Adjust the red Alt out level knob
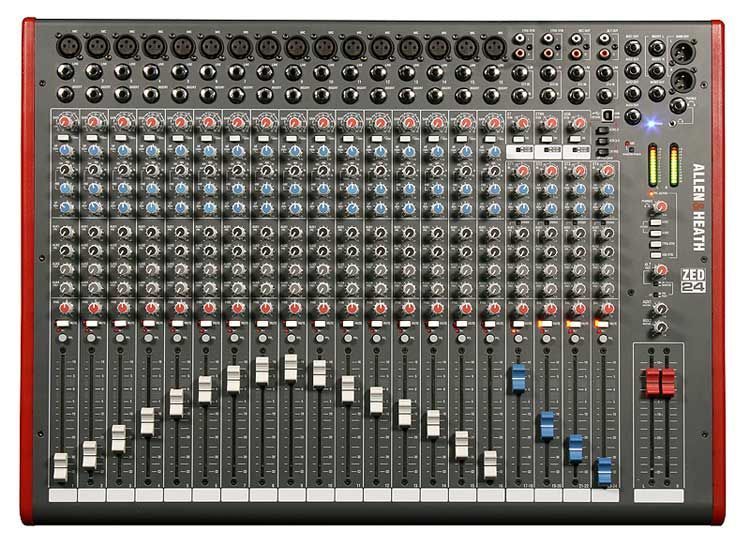The height and width of the screenshot is (547, 750). (x=661, y=270)
